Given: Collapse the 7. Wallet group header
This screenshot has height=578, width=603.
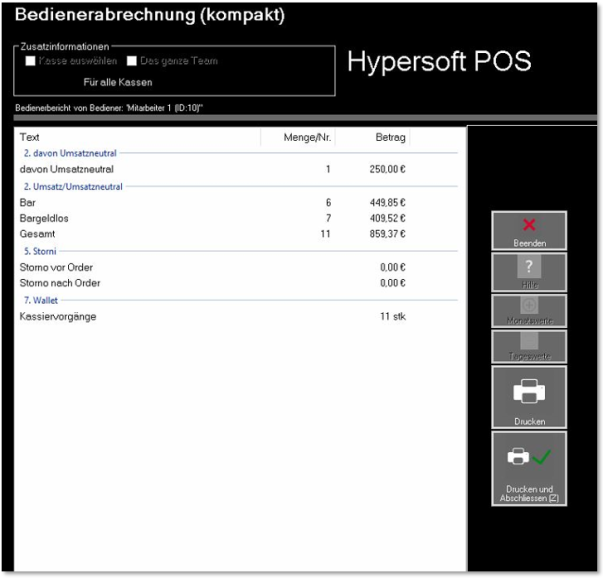Looking at the screenshot, I should click(x=42, y=300).
